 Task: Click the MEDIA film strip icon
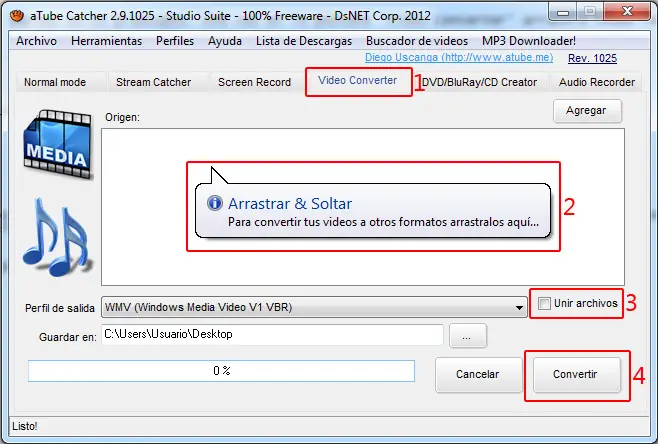tap(57, 144)
